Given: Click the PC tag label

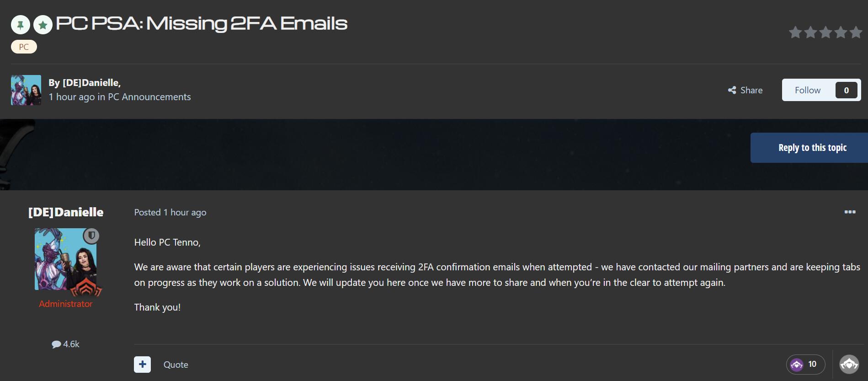Looking at the screenshot, I should click(24, 47).
